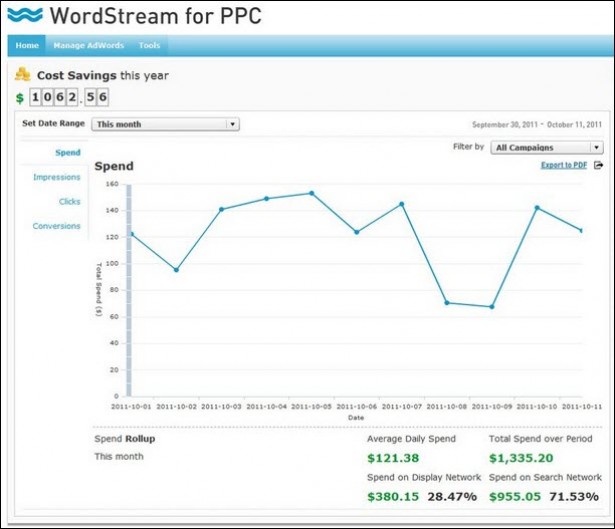Click the $380.15 display network spend value
615x529 pixels.
coord(393,496)
